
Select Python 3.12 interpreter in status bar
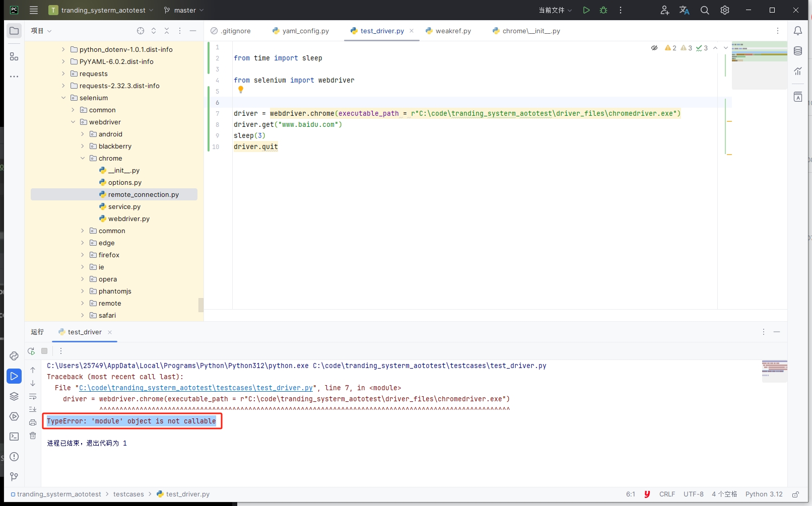[764, 494]
